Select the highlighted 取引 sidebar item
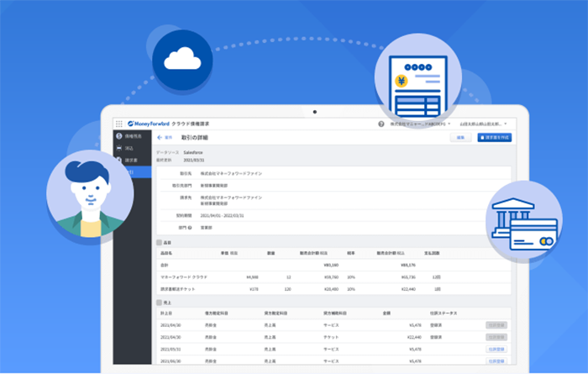The height and width of the screenshot is (374, 588). [x=128, y=171]
